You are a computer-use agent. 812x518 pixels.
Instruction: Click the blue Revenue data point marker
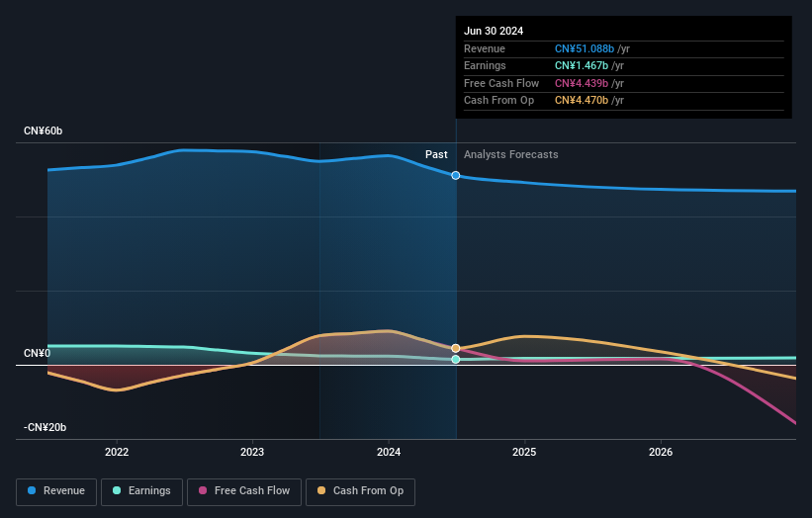456,175
